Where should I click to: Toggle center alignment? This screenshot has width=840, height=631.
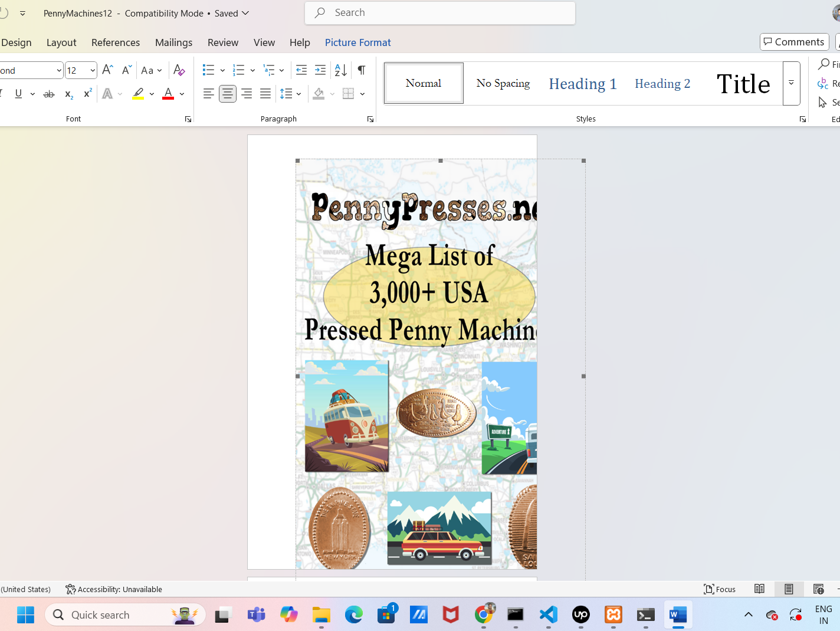pos(228,94)
